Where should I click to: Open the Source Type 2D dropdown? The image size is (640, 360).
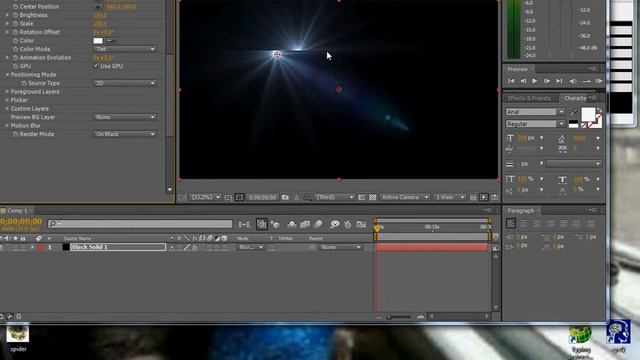[125, 83]
